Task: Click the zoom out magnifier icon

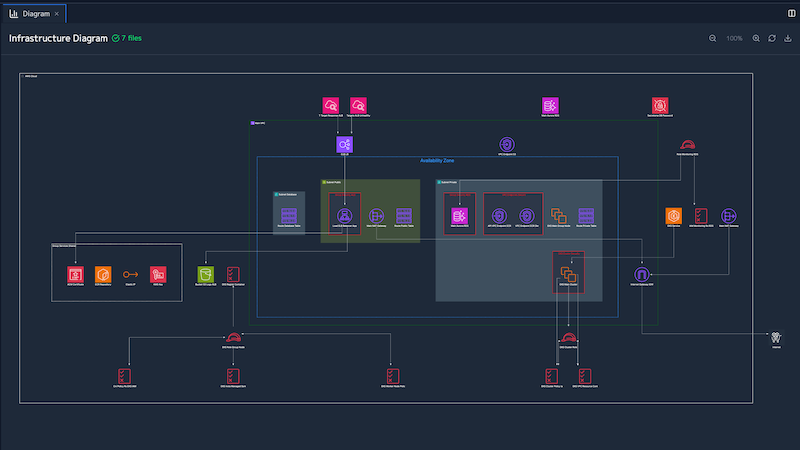Action: click(x=712, y=38)
